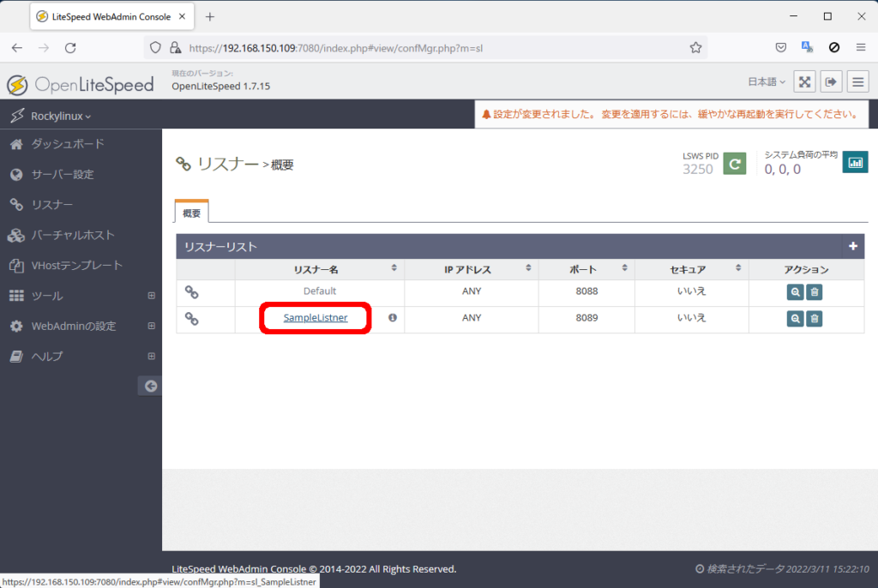Screen dimensions: 878x588
Task: Open the SampleListner link
Action: pos(316,318)
